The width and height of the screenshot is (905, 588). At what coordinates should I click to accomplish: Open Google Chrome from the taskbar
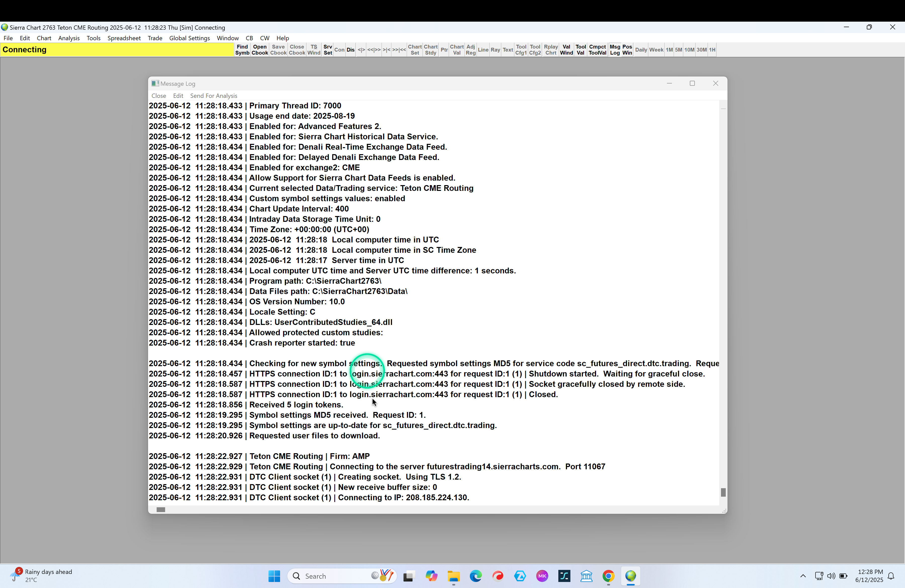tap(608, 576)
